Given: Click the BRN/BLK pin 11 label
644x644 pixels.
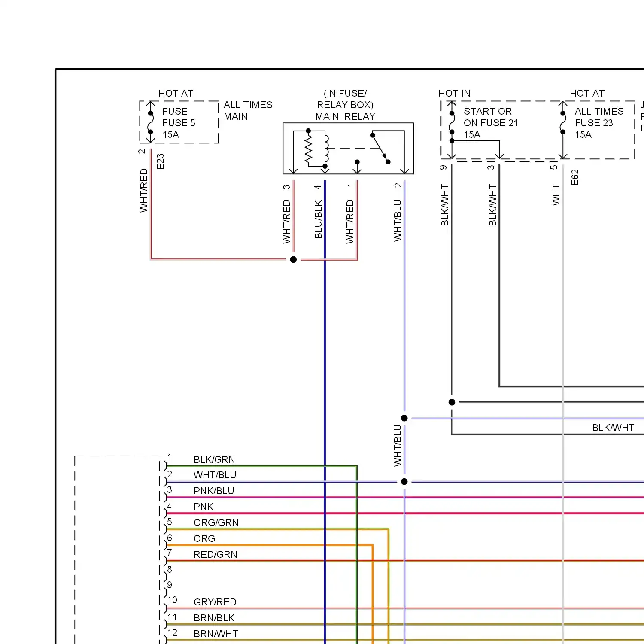Looking at the screenshot, I should 214,618.
